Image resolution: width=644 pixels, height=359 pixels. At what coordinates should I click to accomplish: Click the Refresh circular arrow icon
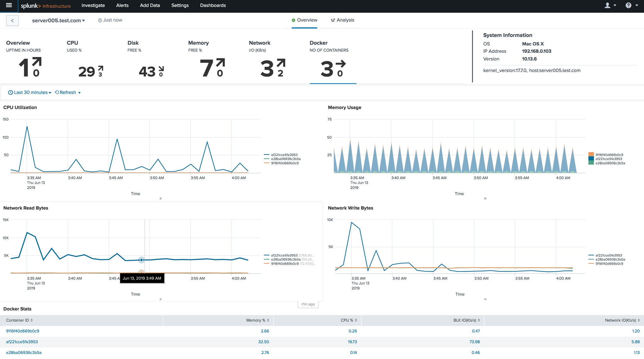[x=57, y=92]
